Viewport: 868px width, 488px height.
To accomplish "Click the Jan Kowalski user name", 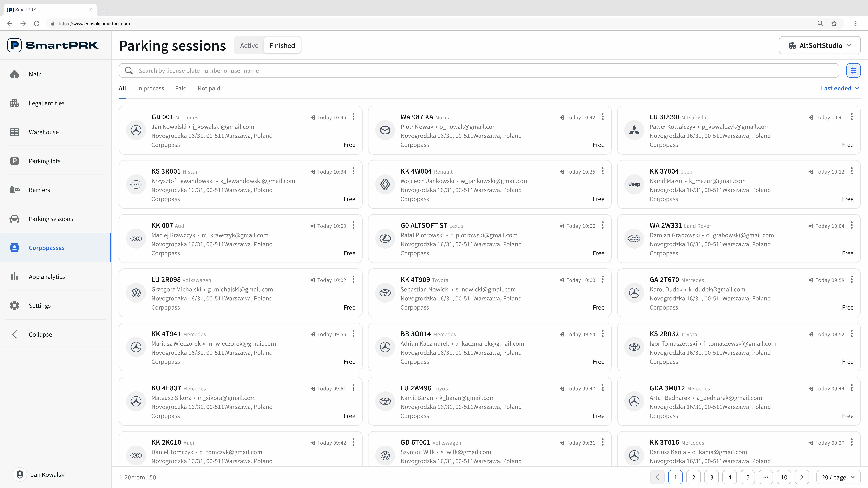I will (x=48, y=475).
